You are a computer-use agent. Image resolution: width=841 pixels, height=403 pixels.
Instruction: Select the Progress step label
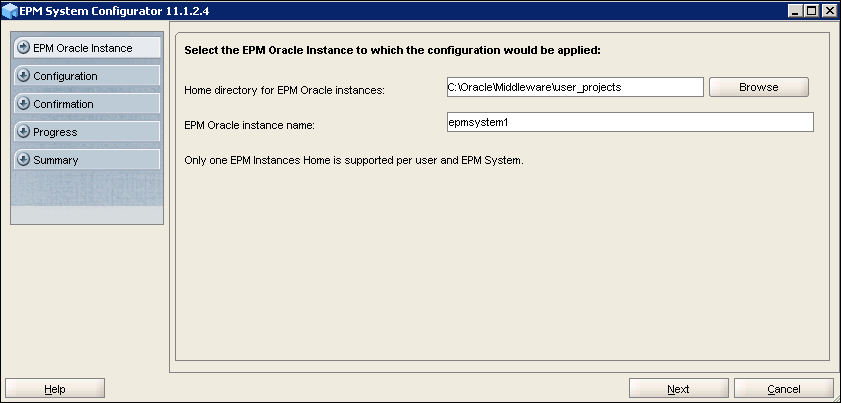click(55, 132)
